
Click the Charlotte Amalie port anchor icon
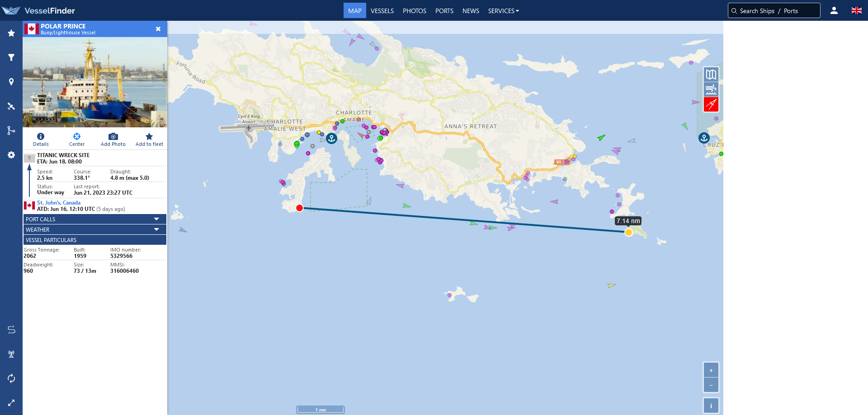coord(332,139)
